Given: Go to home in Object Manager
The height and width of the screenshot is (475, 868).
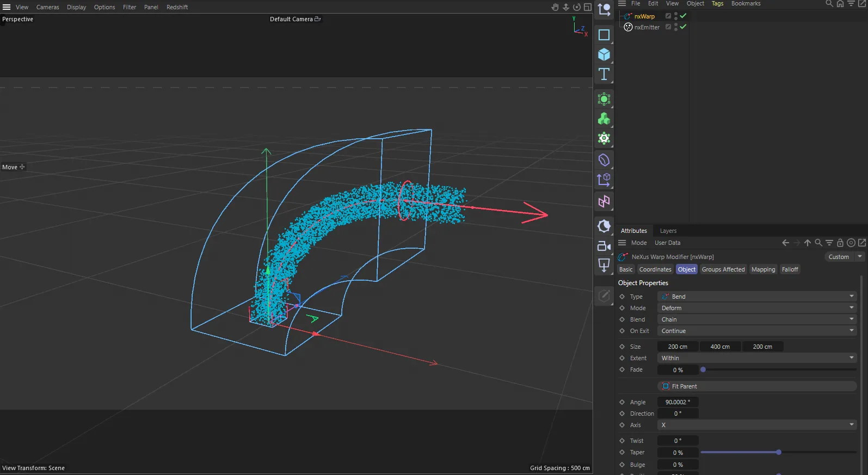Looking at the screenshot, I should click(840, 3).
